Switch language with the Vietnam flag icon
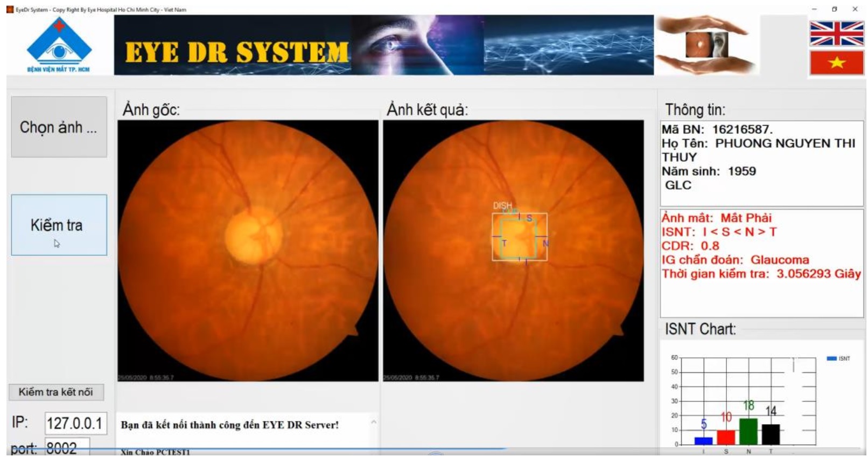The height and width of the screenshot is (457, 868). (x=837, y=63)
